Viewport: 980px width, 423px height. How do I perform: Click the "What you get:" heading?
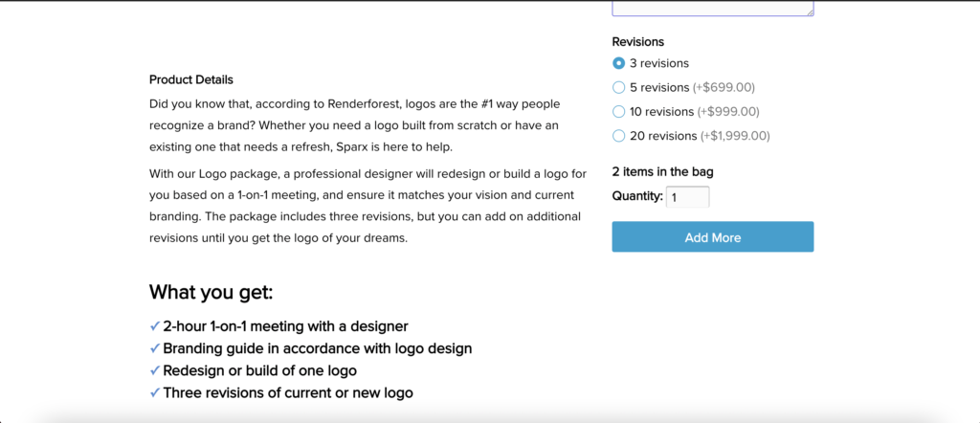(211, 292)
